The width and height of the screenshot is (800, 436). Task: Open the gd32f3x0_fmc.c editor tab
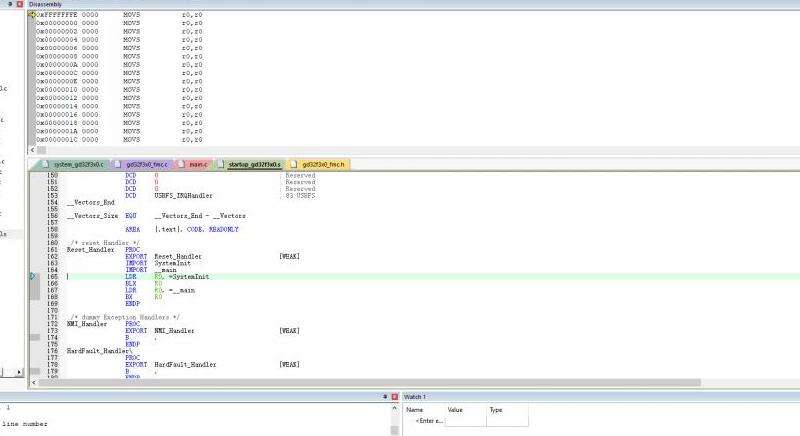point(143,163)
